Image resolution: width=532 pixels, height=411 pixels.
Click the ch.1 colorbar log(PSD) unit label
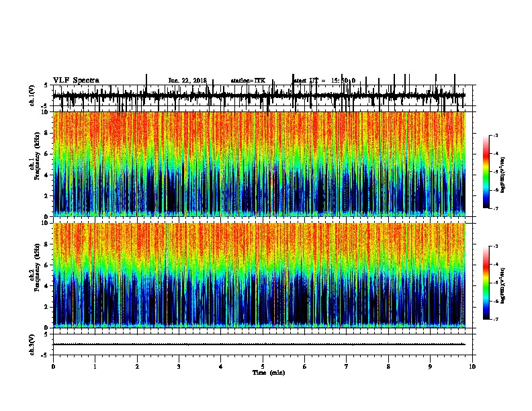pos(503,175)
